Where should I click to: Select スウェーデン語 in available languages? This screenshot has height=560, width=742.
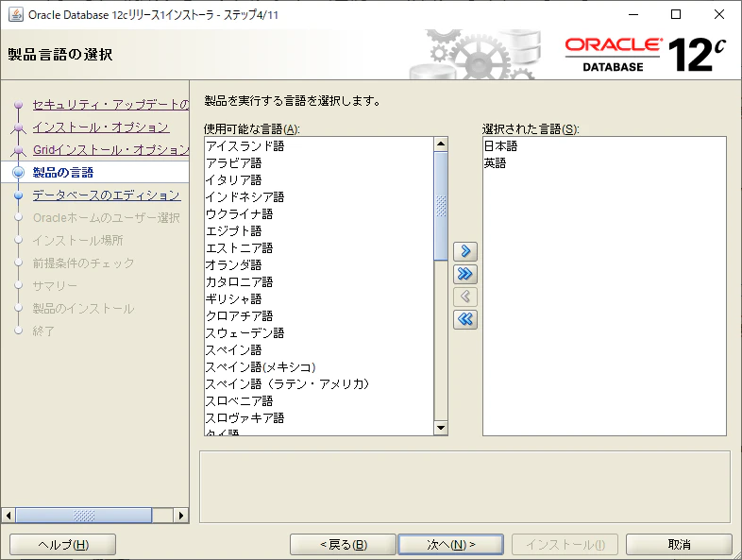pos(319,333)
